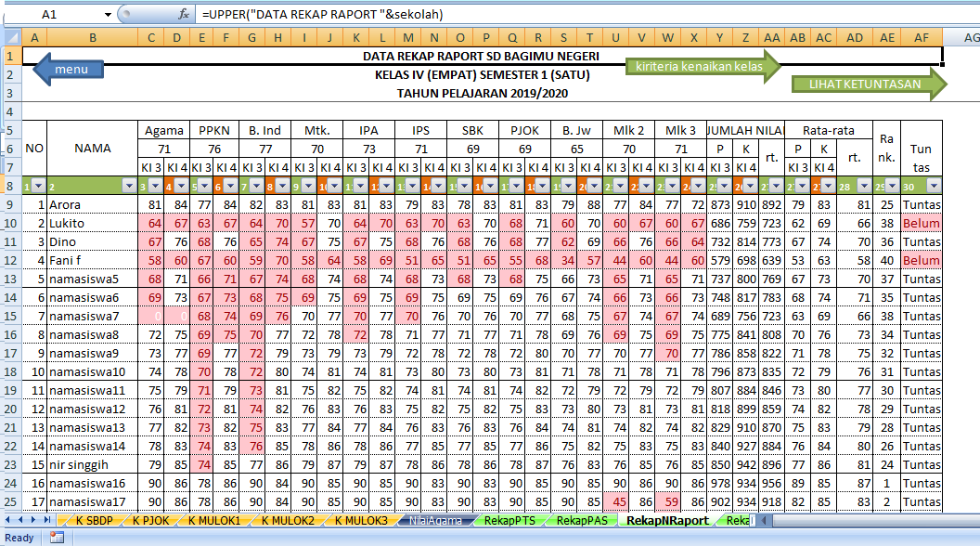Click the name cell Dino
Viewport: 980px width, 546px height.
tap(93, 241)
